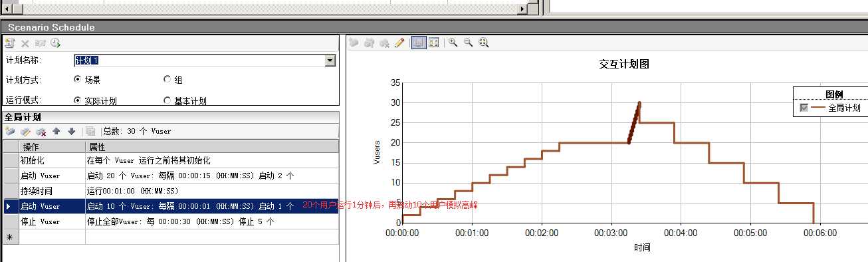Select the 实际计划 run mode radio button

(77, 100)
